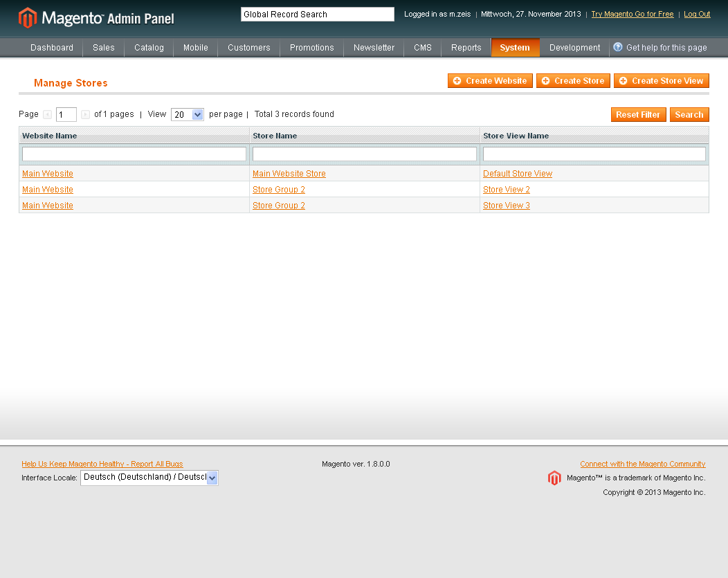Focus the Global Record Search field
728x578 pixels.
318,15
